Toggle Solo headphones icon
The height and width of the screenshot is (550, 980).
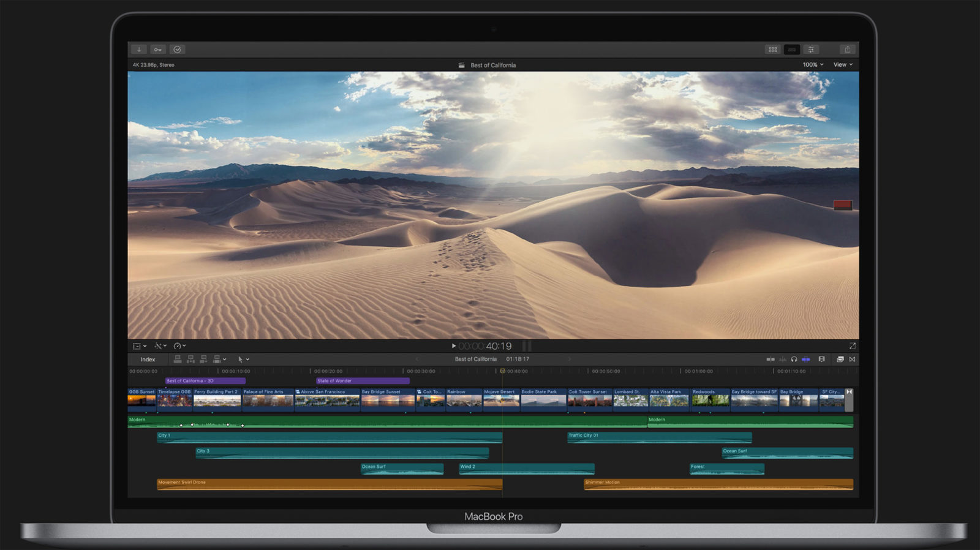[x=794, y=360]
